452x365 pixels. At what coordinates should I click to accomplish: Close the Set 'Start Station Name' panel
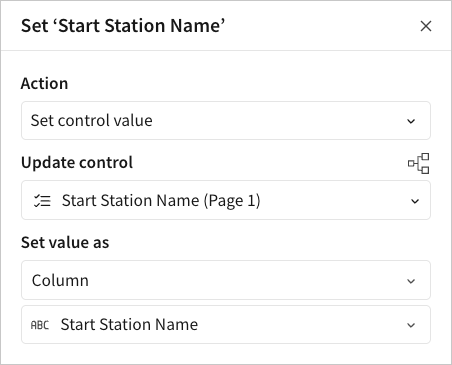[426, 26]
